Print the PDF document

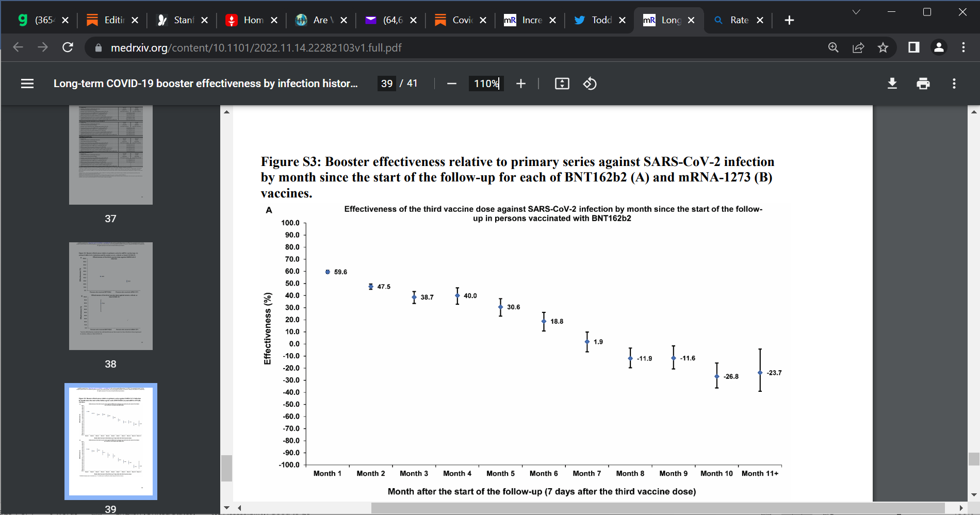point(923,84)
